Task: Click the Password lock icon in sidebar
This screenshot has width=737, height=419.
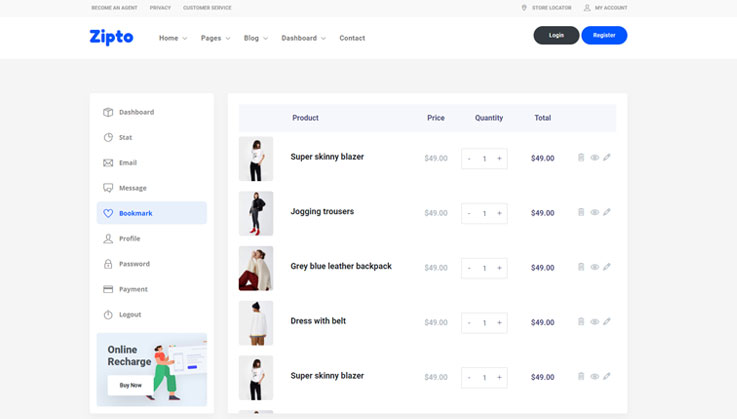Action: coord(108,264)
